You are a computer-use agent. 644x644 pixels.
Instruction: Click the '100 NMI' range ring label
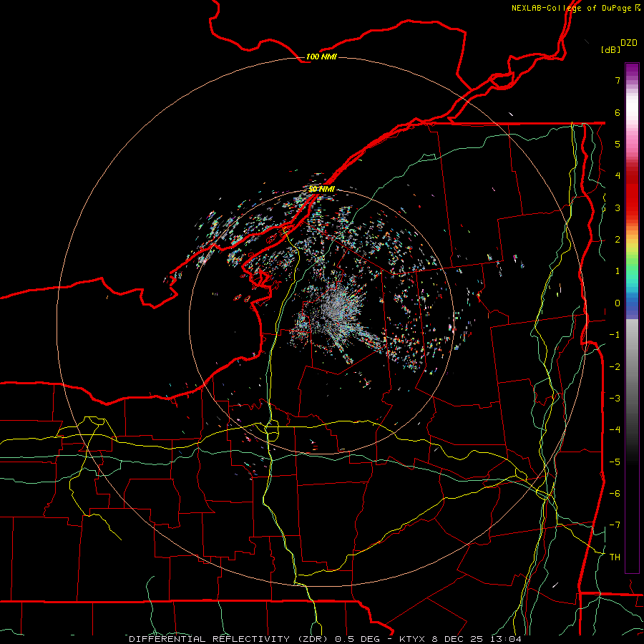tap(321, 57)
